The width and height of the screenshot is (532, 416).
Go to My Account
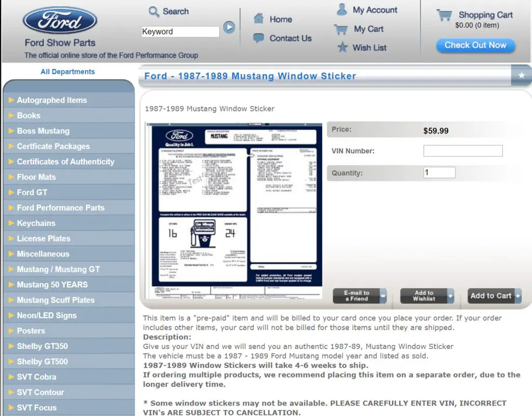(375, 10)
